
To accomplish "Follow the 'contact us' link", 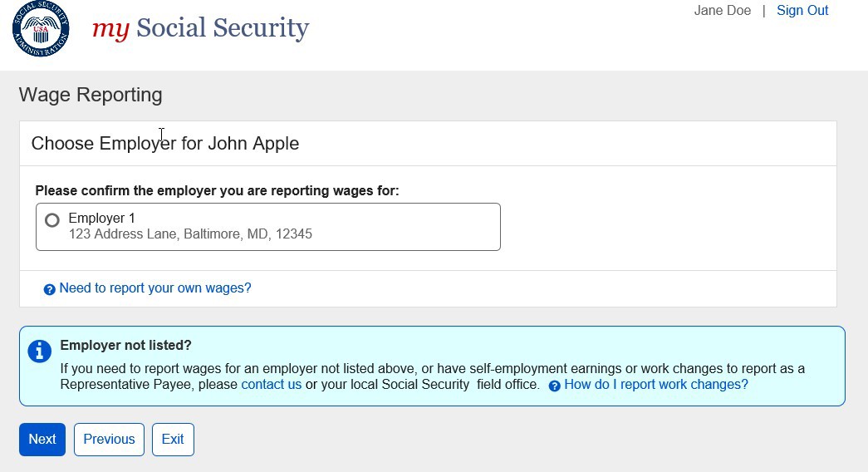I will [271, 385].
